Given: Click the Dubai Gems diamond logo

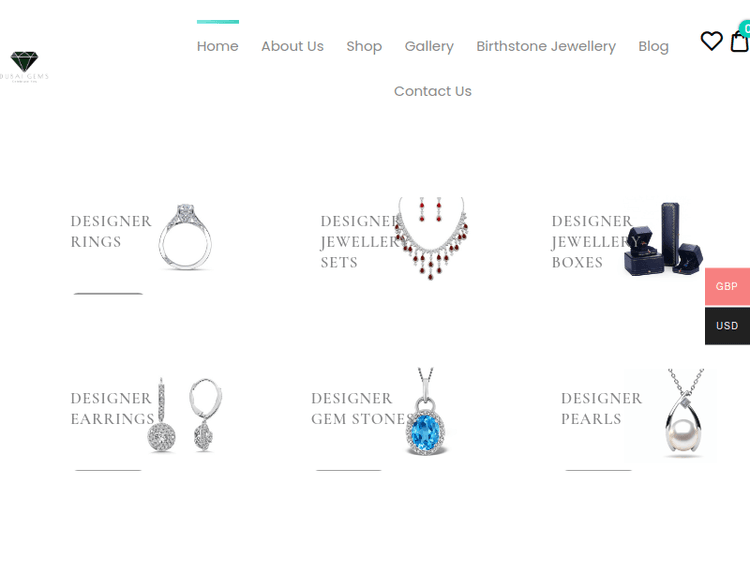Looking at the screenshot, I should 24,66.
